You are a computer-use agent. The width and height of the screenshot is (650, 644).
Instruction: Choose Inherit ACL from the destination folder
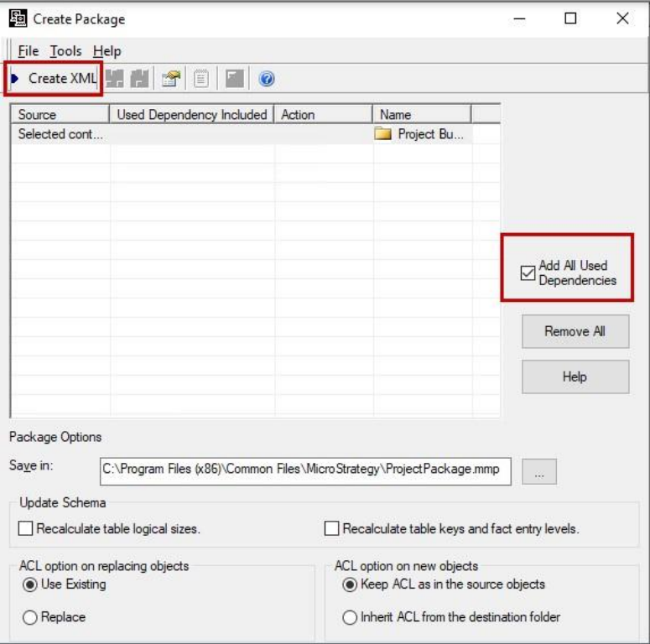tap(350, 617)
